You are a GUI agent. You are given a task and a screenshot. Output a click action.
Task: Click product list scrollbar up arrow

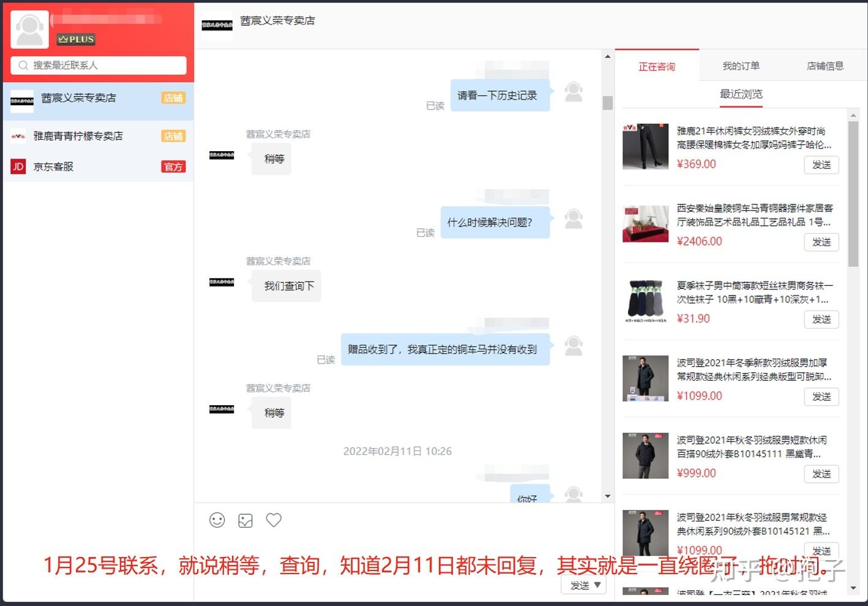(x=853, y=115)
